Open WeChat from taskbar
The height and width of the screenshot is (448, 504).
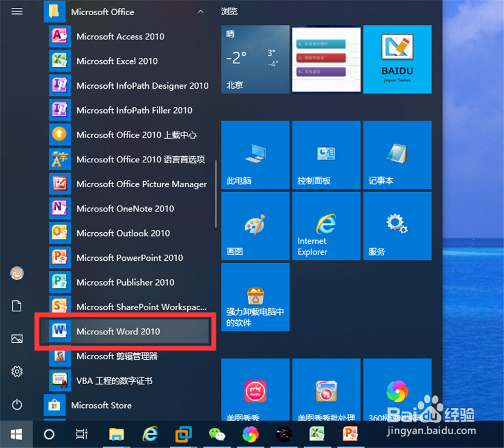(x=217, y=435)
